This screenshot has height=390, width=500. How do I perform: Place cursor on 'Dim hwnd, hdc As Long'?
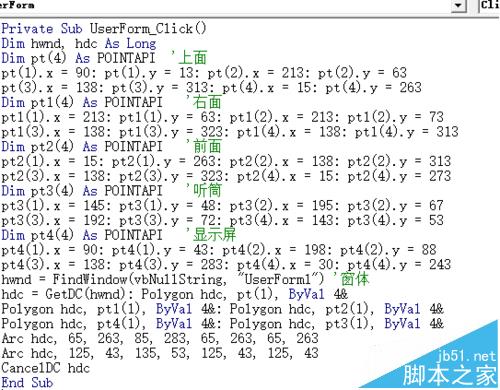(79, 43)
